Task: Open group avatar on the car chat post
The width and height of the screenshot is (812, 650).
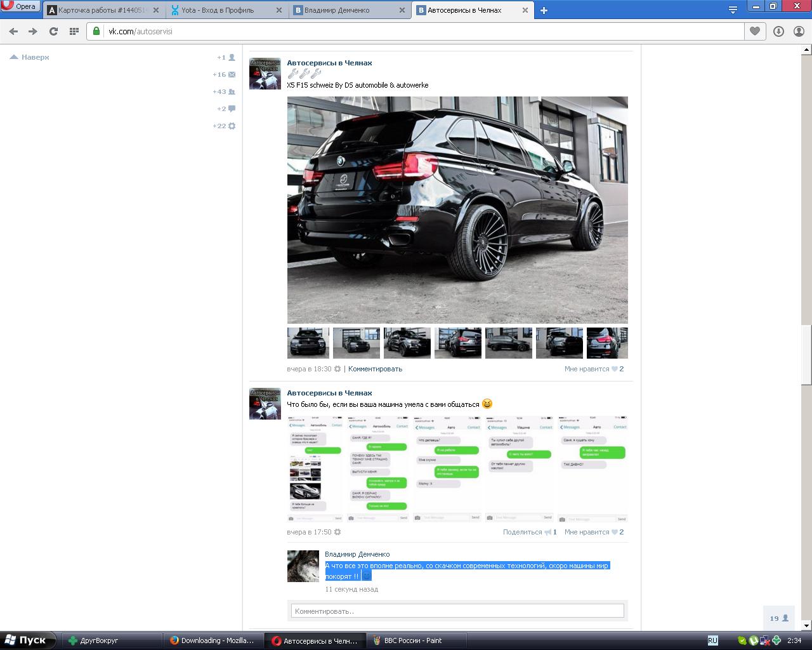Action: [265, 404]
